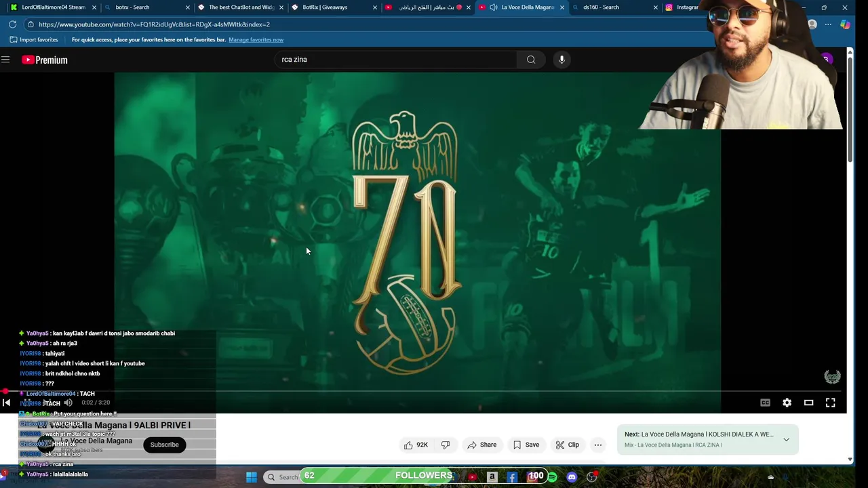868x488 pixels.
Task: Click in the YouTube search field
Action: tap(395, 60)
